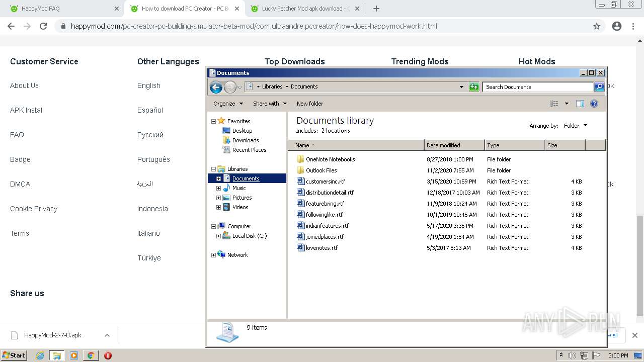The image size is (644, 362).
Task: Click the Explorer Forward navigation arrow
Action: pos(230,87)
